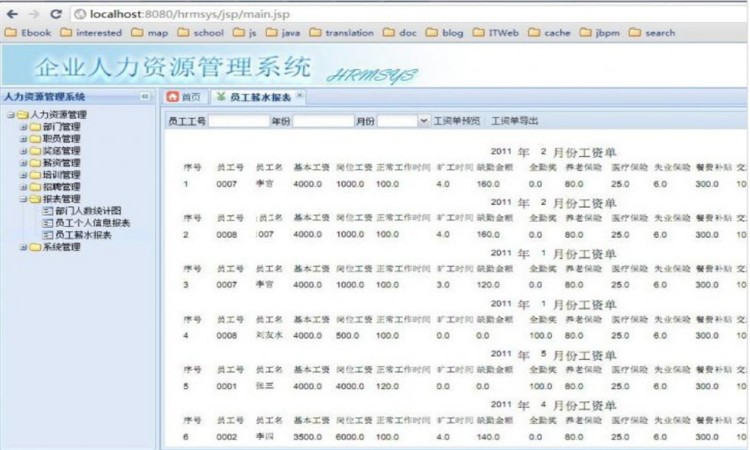
Task: Expand the 部门管理 tree node
Action: tap(23, 127)
